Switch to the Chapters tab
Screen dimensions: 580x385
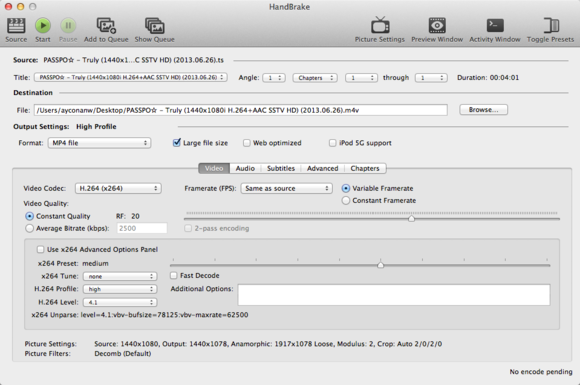click(x=365, y=168)
